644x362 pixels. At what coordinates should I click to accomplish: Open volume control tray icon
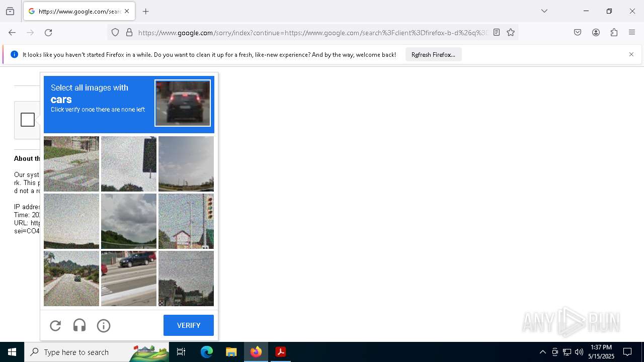pos(579,352)
